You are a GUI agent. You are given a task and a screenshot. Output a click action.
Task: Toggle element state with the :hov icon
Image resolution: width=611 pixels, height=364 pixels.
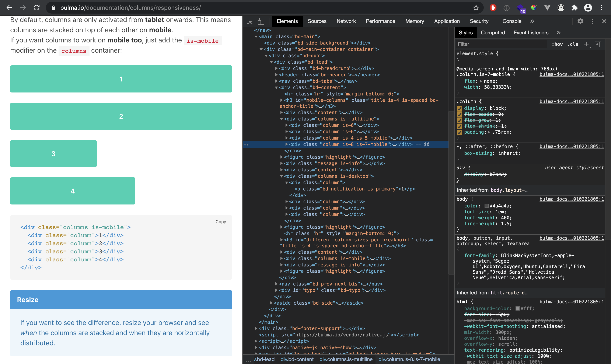[557, 44]
